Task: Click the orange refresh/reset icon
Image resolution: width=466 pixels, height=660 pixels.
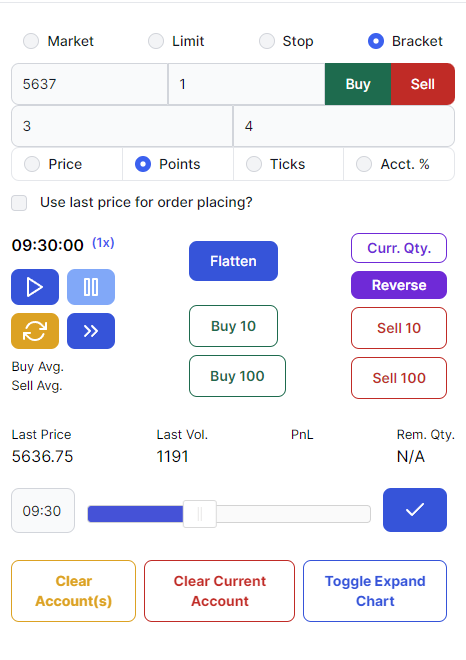Action: (x=35, y=331)
